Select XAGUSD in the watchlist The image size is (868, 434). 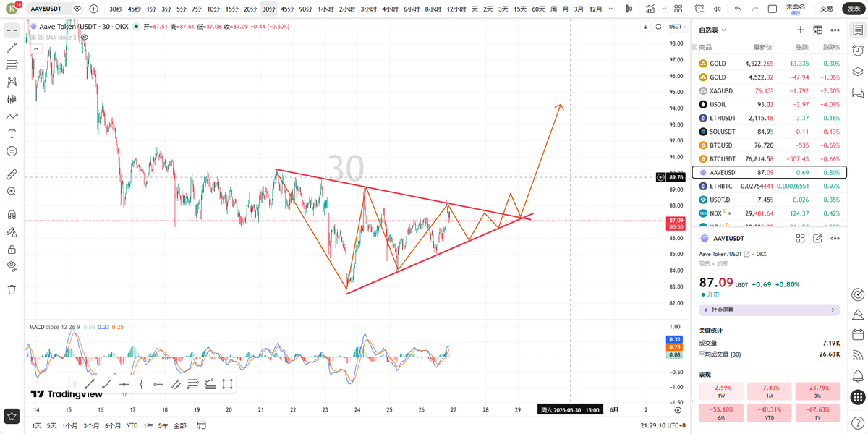tap(769, 90)
